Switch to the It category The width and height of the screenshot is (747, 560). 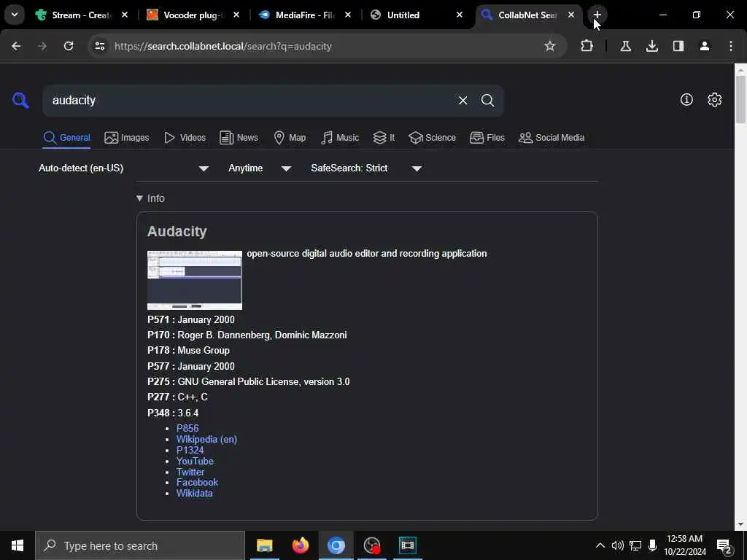(x=384, y=138)
